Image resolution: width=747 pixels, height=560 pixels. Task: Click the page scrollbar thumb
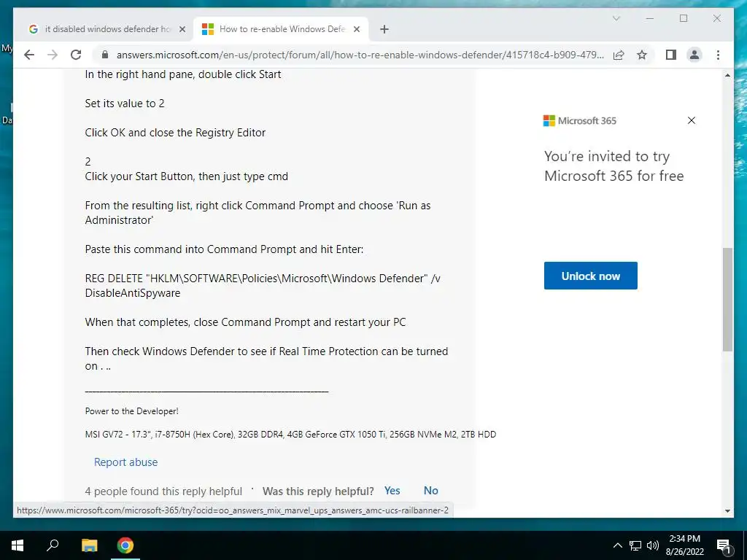pyautogui.click(x=727, y=299)
